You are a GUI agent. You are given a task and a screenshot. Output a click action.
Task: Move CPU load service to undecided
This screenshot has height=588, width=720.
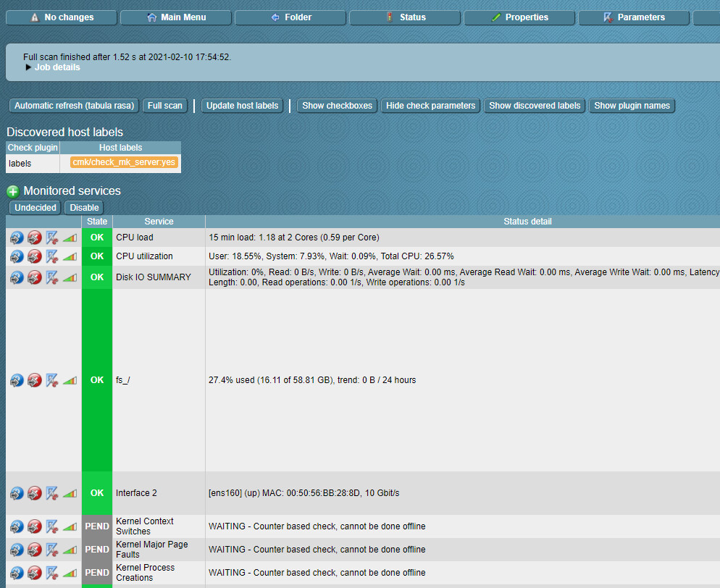pyautogui.click(x=17, y=237)
